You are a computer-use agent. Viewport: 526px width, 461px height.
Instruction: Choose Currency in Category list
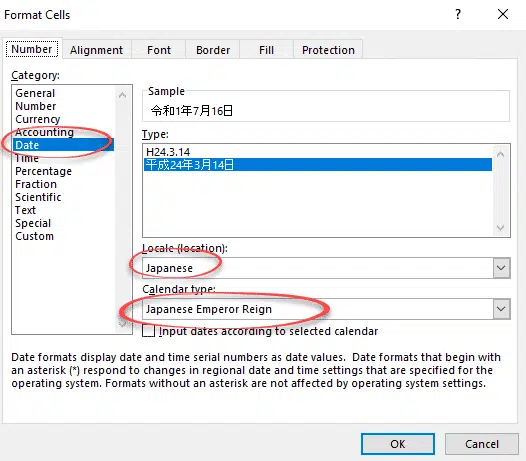[38, 119]
